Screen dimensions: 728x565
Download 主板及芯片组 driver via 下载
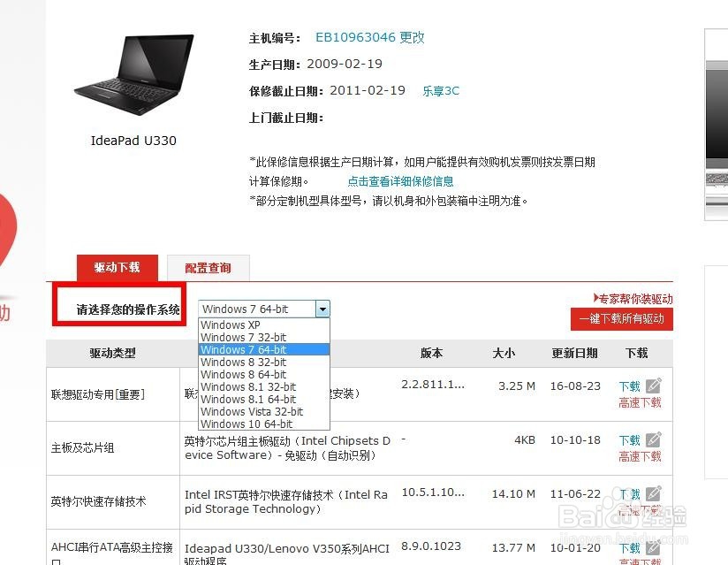point(630,440)
